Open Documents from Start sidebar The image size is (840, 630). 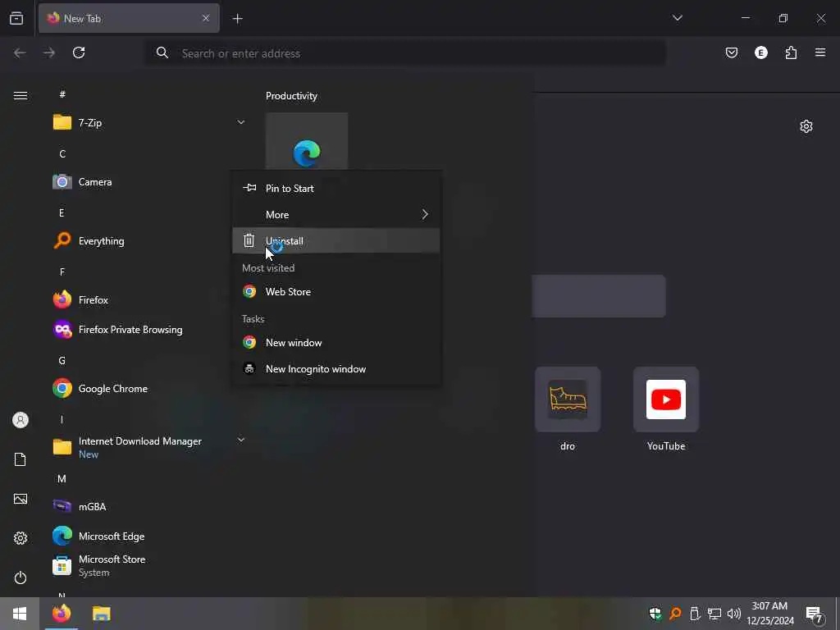point(21,459)
